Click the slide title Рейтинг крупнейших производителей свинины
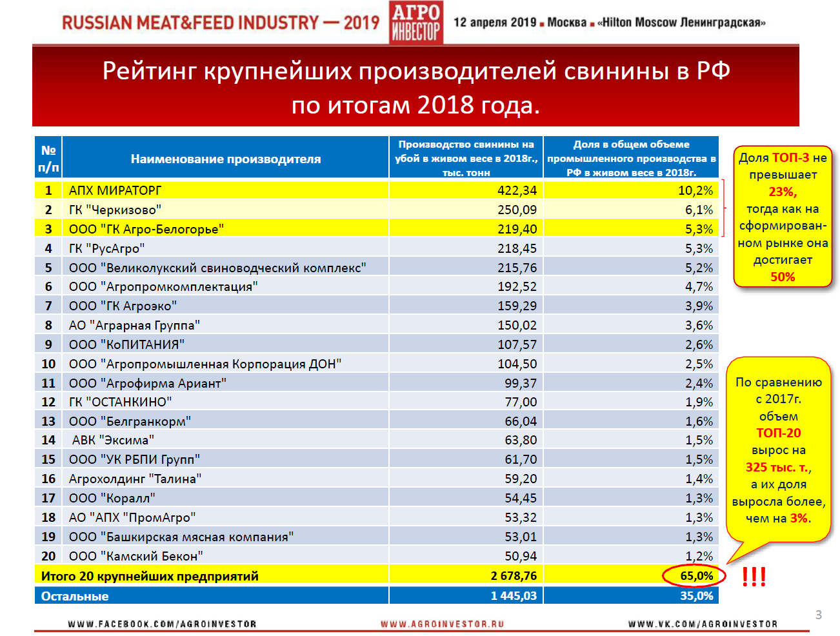Viewport: 840px width, 636px height. coord(416,87)
